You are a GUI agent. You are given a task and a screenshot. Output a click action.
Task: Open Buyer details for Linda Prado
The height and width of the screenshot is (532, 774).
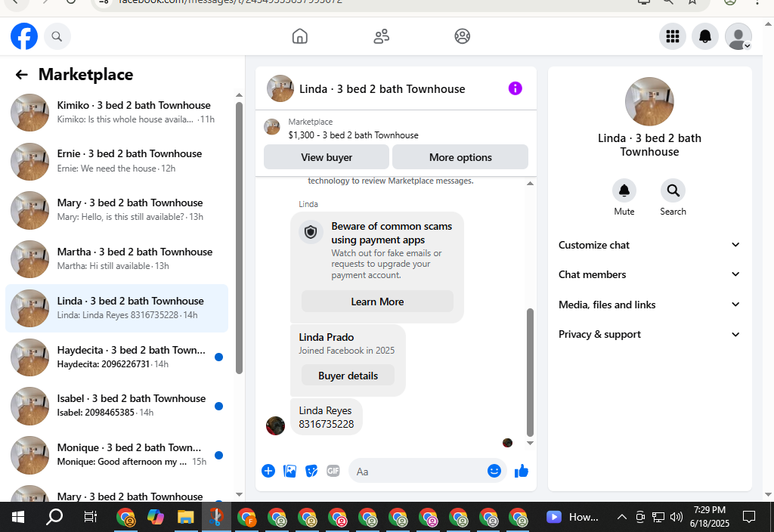pos(348,376)
